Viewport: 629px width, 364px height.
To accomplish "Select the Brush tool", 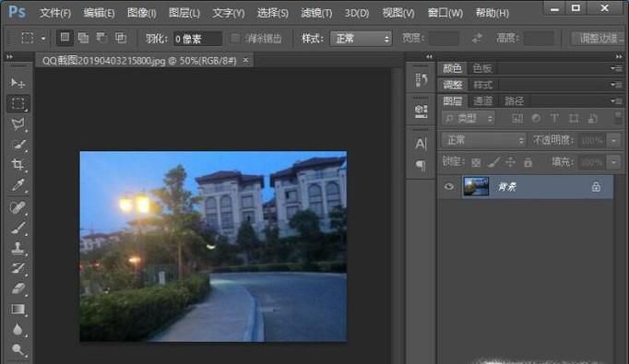I will point(18,228).
